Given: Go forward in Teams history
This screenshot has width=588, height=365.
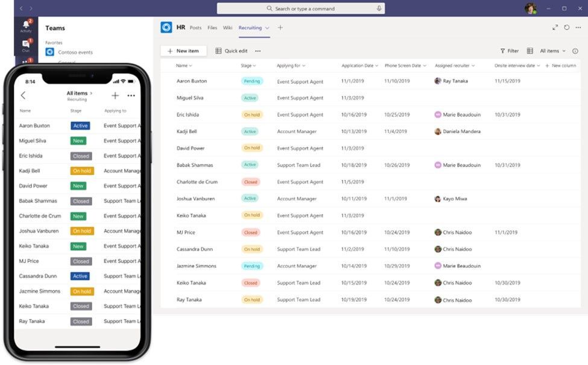Looking at the screenshot, I should point(31,8).
